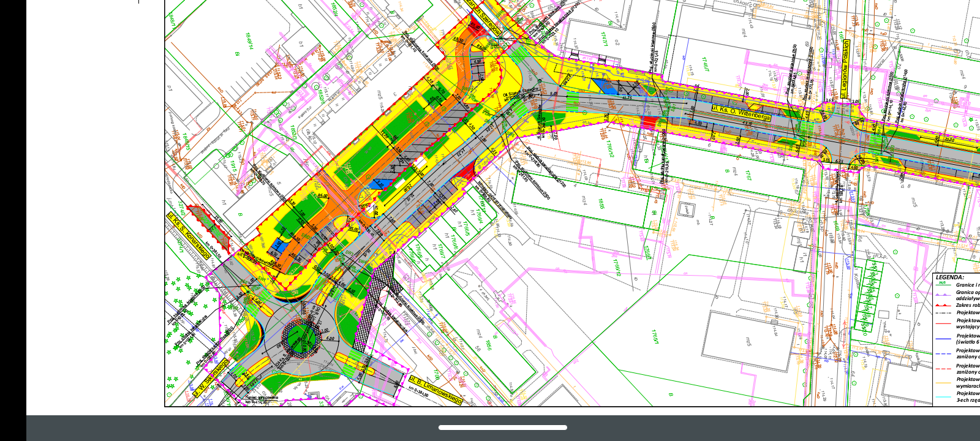Click the blue triangular area near Wittenberga street

click(603, 86)
